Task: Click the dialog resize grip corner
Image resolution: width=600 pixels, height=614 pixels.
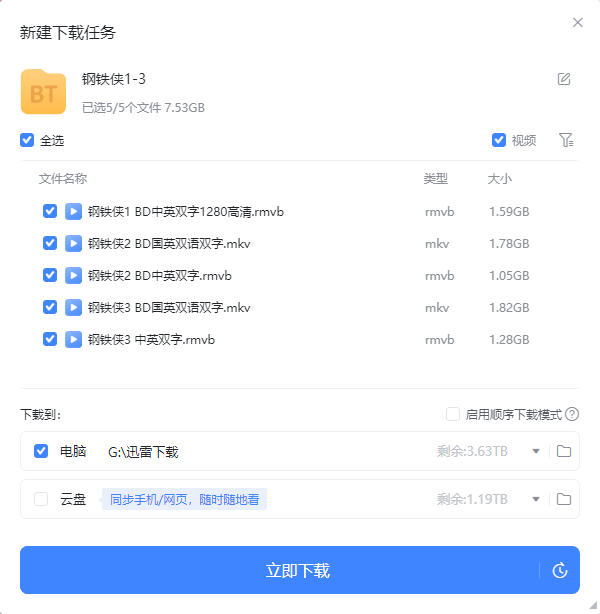Action: coord(593,606)
